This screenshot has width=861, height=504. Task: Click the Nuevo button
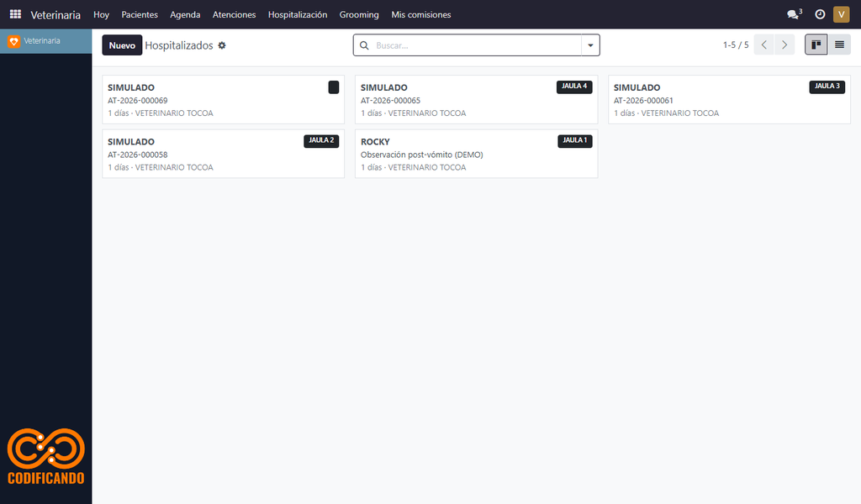pos(122,45)
